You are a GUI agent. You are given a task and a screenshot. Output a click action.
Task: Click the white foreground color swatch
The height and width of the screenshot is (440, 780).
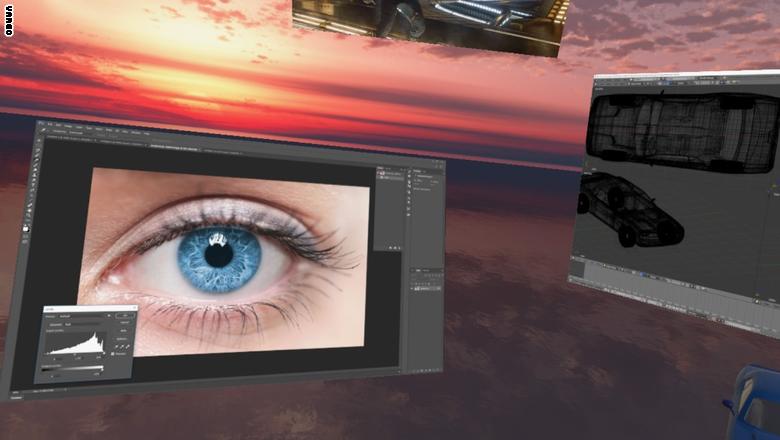26,229
